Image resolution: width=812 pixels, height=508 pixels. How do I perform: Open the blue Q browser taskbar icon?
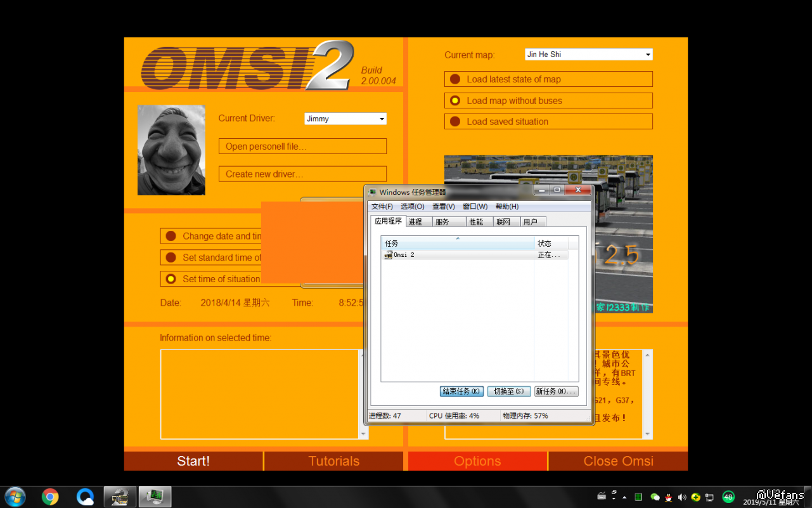tap(85, 496)
